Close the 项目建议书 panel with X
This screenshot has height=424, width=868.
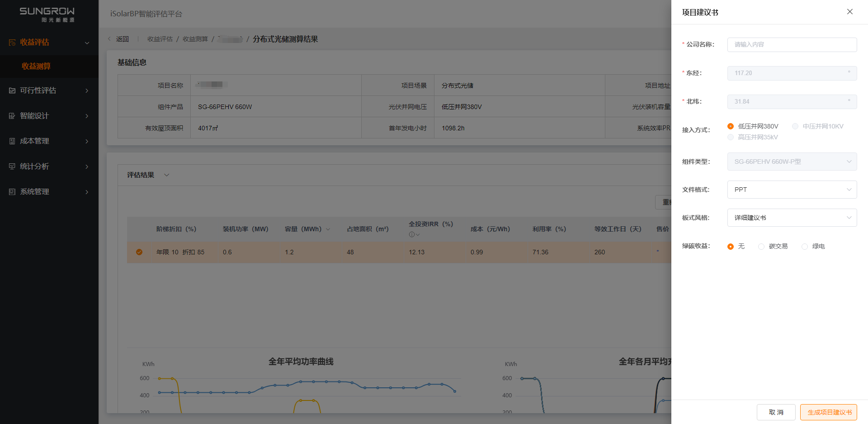(849, 12)
